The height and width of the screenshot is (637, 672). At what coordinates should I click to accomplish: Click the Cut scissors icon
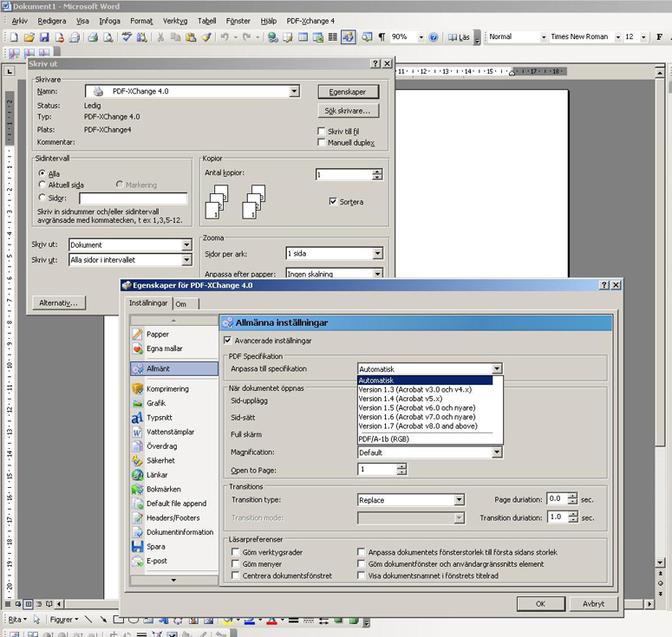[160, 37]
